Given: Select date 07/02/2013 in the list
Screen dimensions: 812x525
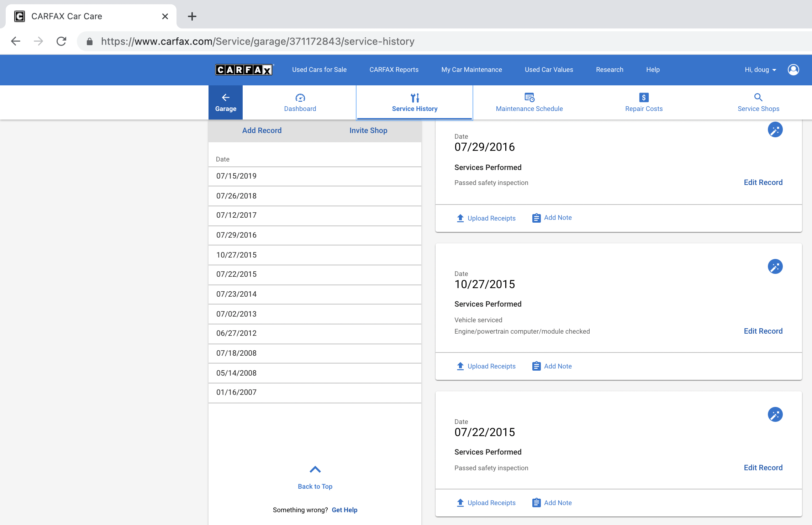Looking at the screenshot, I should tap(315, 314).
